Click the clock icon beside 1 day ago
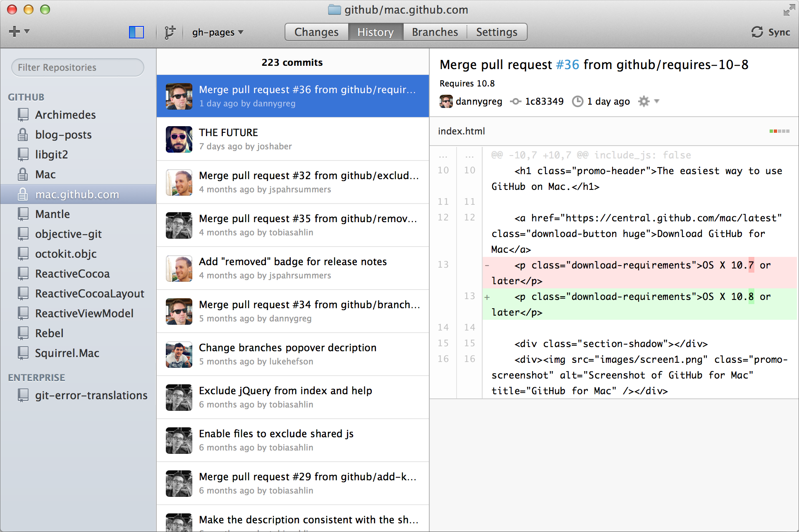The width and height of the screenshot is (799, 532). coord(577,101)
